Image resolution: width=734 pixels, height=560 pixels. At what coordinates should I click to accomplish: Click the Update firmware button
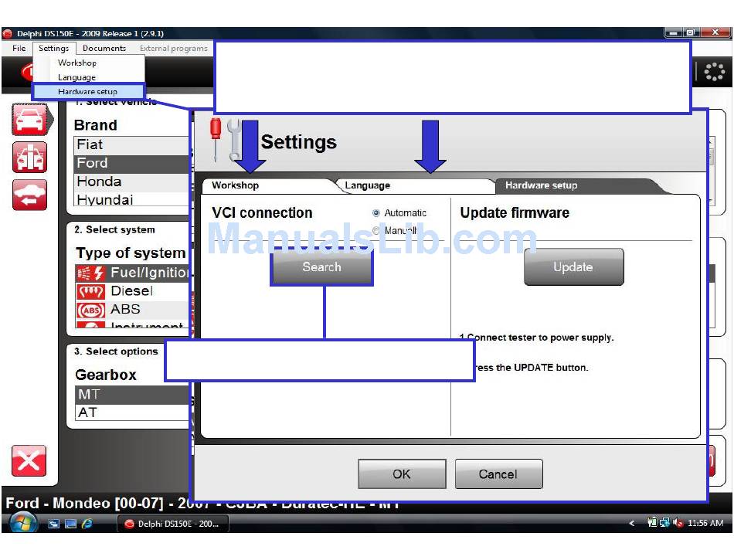point(573,266)
